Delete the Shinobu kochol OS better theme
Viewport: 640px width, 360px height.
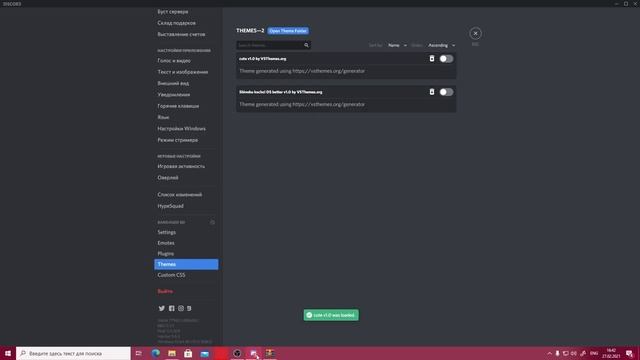pos(432,92)
